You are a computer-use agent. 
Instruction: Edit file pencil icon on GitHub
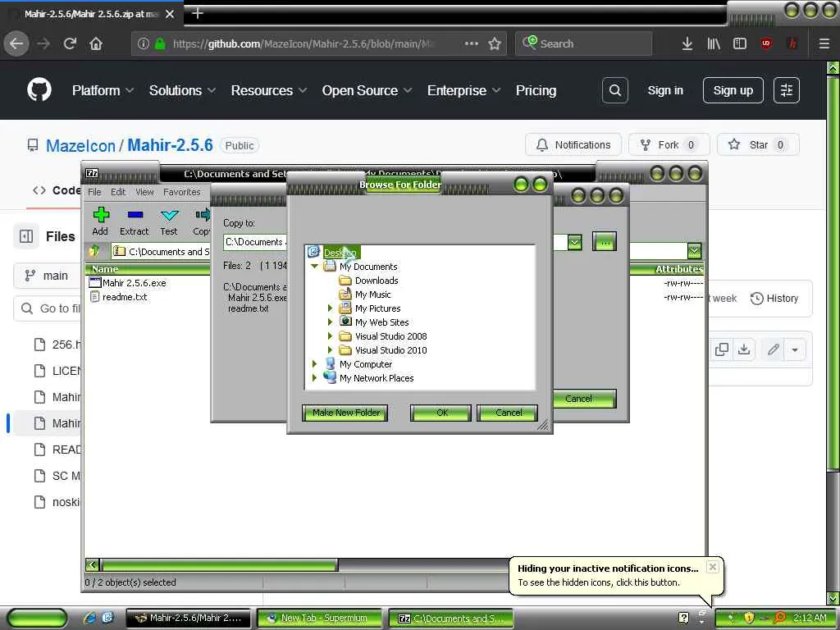pos(773,349)
